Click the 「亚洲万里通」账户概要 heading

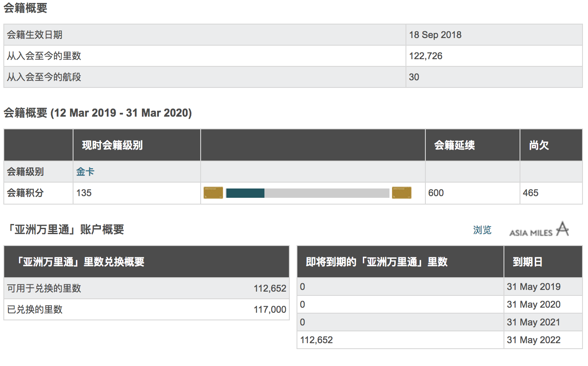(x=65, y=229)
